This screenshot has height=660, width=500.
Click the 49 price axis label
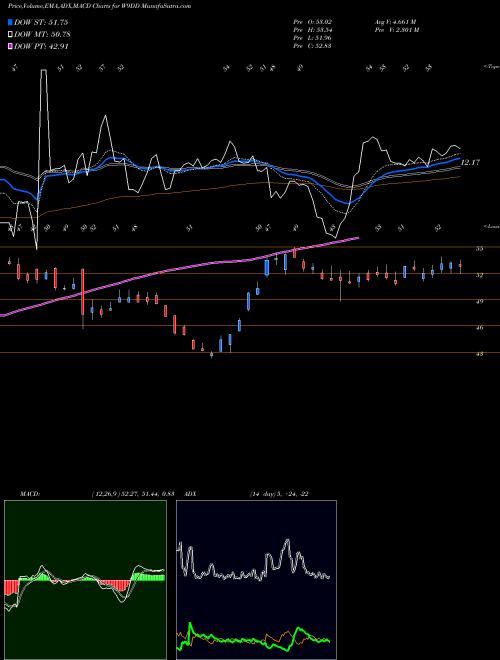(479, 301)
